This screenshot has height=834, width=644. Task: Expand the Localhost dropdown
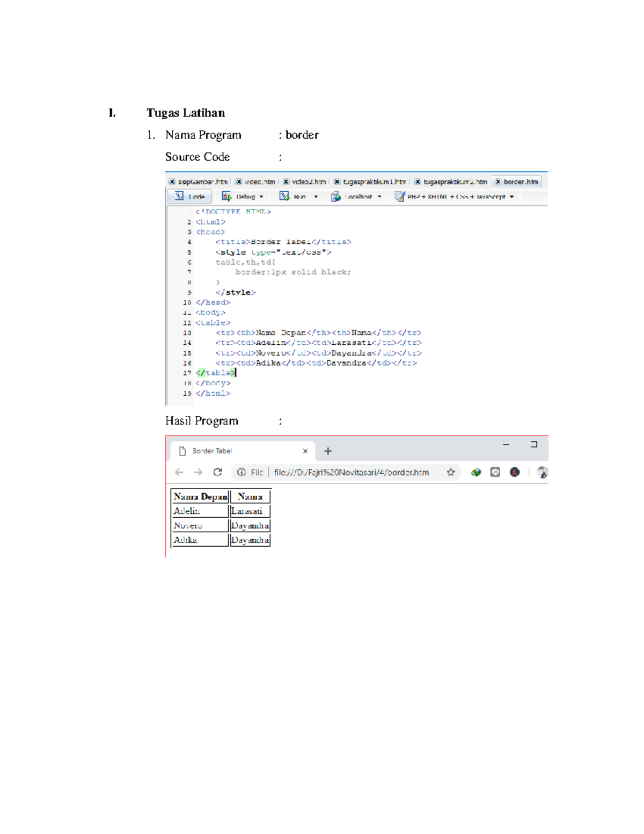(379, 197)
